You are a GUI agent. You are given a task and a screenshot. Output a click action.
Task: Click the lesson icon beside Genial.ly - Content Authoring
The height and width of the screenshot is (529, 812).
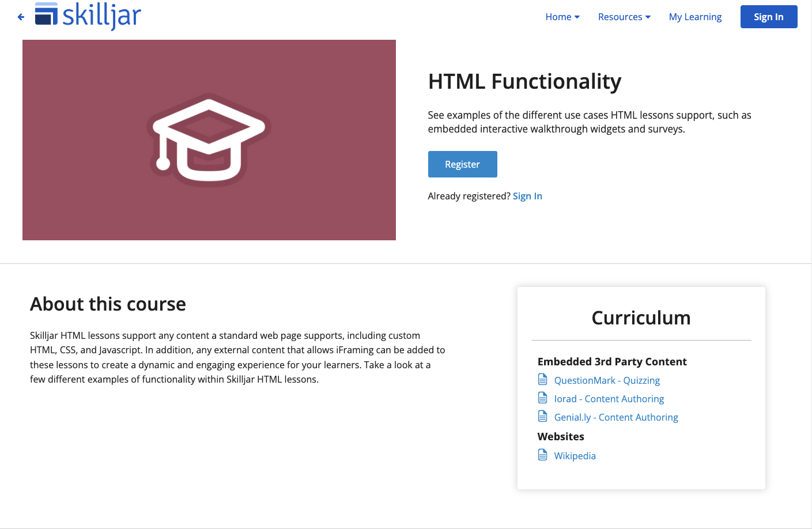coord(542,416)
